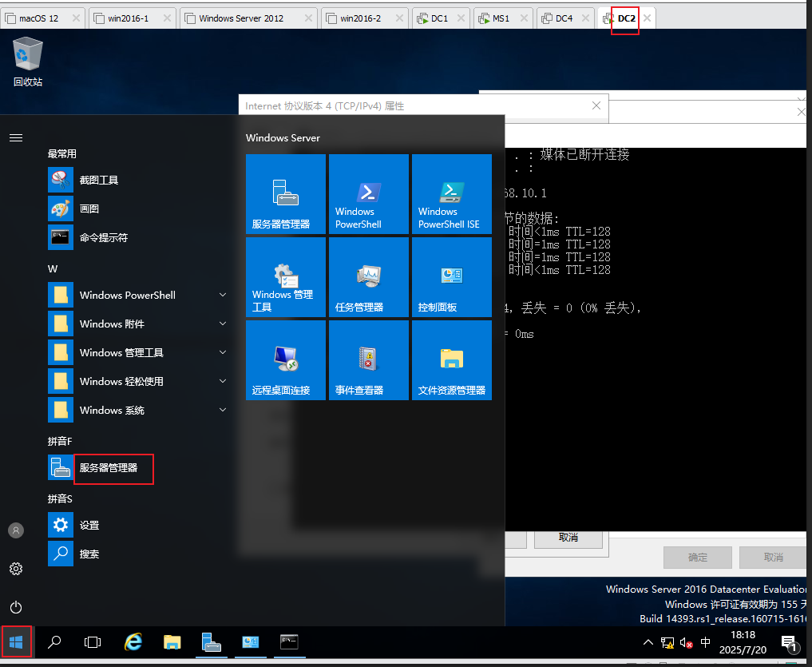Click the taskbar clock showing 18:18
The height and width of the screenshot is (667, 812).
[743, 642]
